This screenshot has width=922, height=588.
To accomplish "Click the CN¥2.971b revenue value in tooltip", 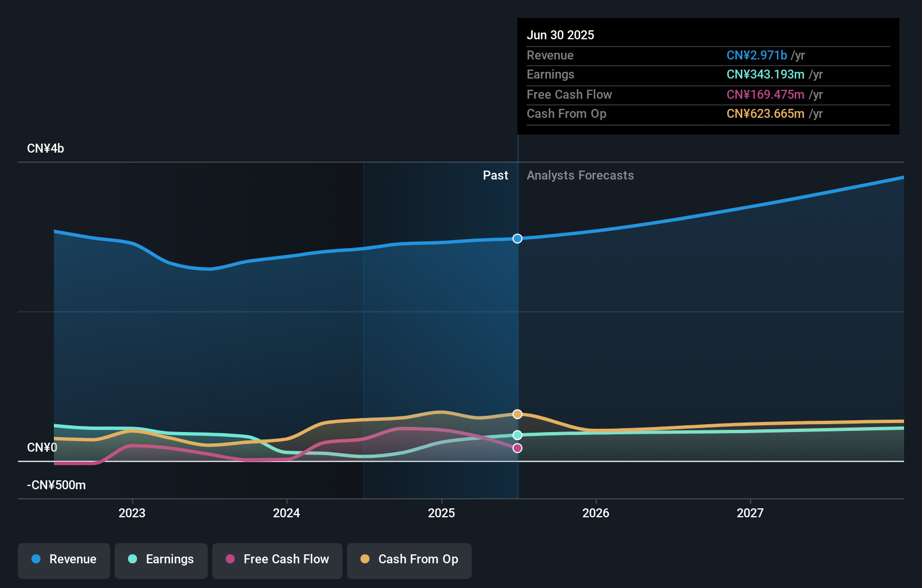I will click(x=756, y=56).
